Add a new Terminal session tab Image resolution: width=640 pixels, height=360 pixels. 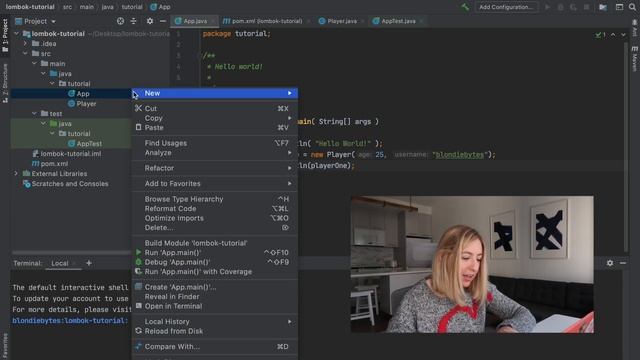pyautogui.click(x=89, y=263)
